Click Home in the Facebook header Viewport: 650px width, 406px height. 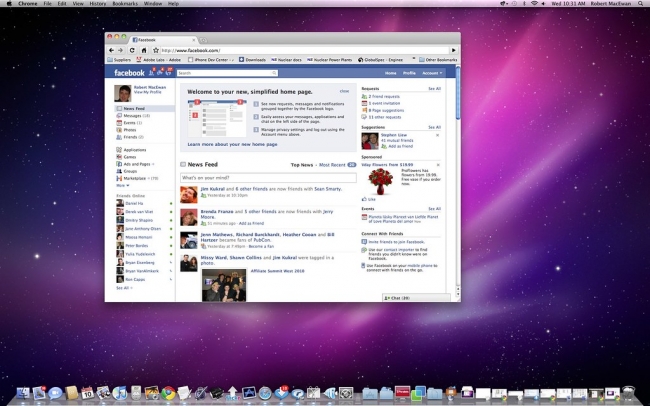[390, 73]
